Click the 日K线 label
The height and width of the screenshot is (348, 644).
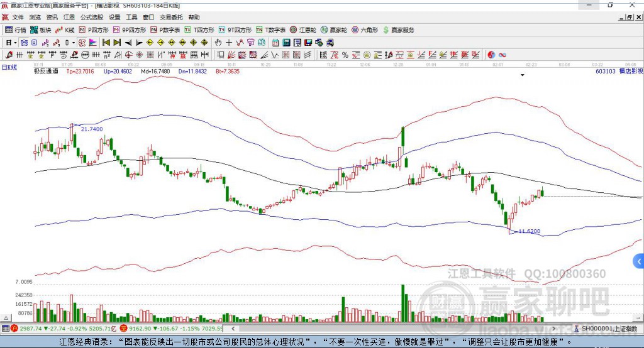click(9, 67)
